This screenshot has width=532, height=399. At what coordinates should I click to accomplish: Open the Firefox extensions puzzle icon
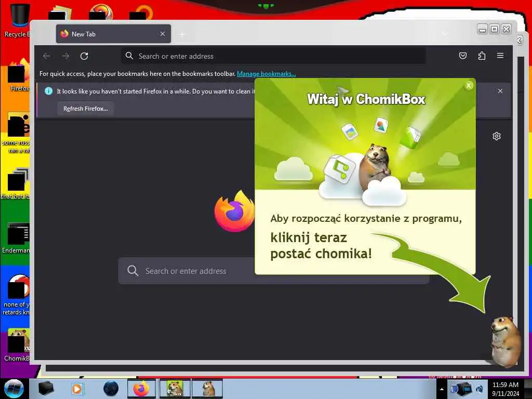click(x=482, y=56)
